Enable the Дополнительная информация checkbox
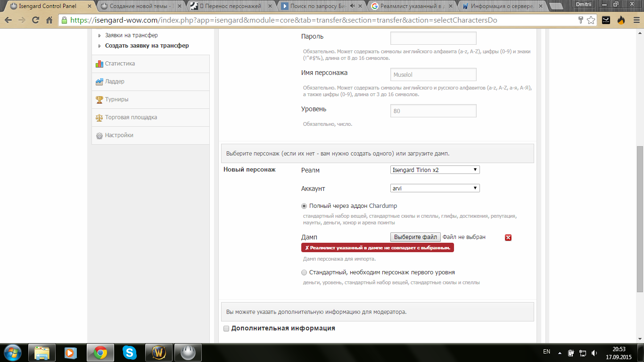The width and height of the screenshot is (644, 362). coord(226,329)
